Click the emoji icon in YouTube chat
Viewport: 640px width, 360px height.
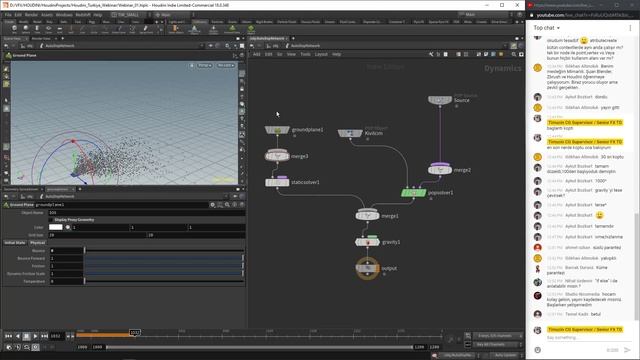[538, 350]
